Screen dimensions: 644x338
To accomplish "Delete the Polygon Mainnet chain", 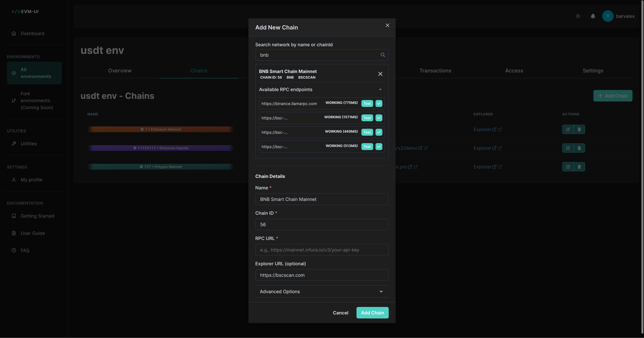I will tap(579, 167).
